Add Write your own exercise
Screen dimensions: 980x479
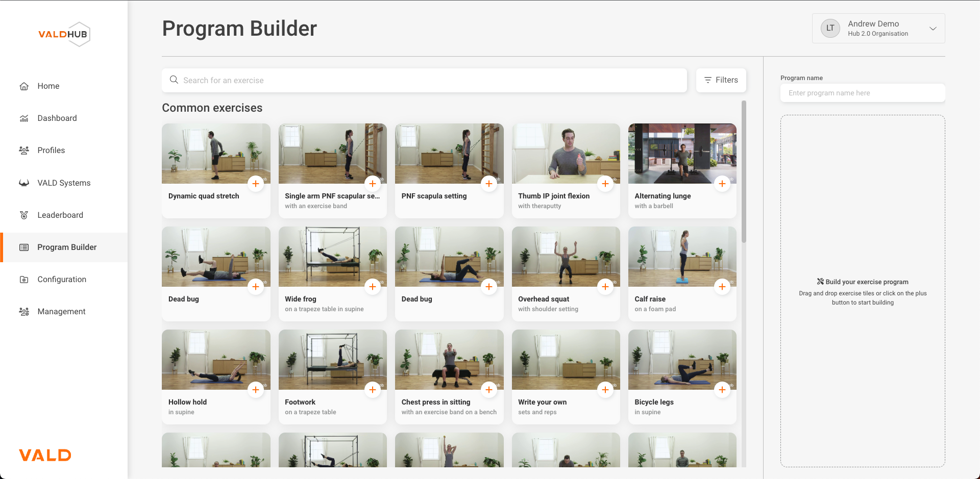click(605, 390)
